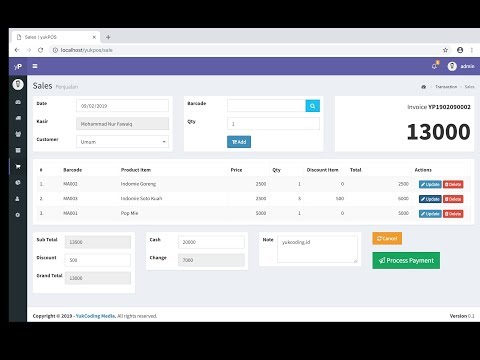
Task: Open the suppliers truck sidebar icon
Action: click(18, 118)
